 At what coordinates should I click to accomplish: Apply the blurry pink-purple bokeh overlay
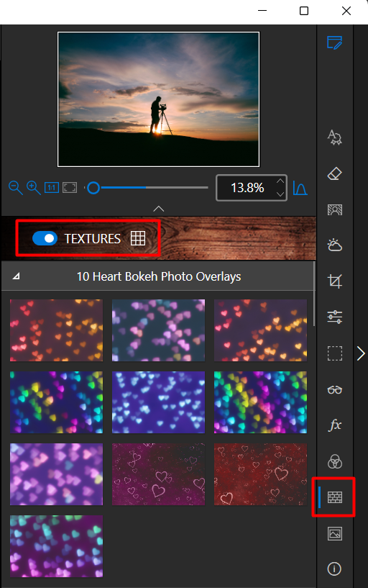(x=57, y=474)
